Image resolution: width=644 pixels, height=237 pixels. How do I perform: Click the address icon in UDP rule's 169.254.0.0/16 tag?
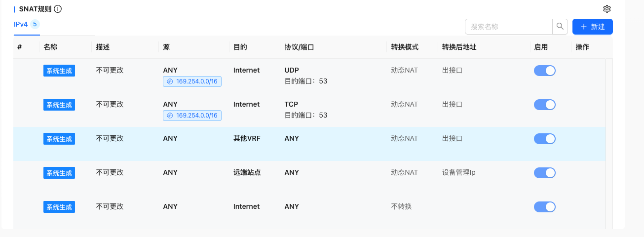point(170,81)
